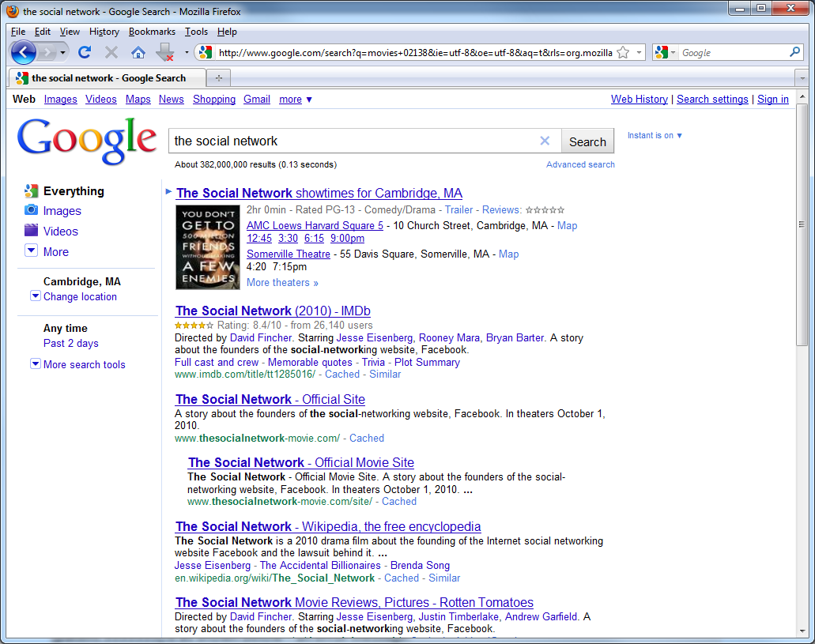This screenshot has width=815, height=644.
Task: Open a new tab with the plus button
Action: click(x=219, y=78)
